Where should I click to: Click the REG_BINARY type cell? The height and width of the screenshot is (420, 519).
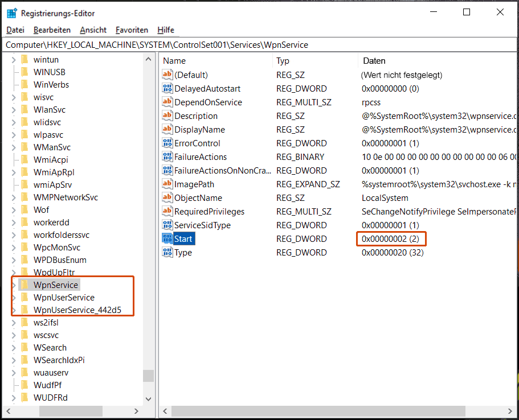click(300, 157)
